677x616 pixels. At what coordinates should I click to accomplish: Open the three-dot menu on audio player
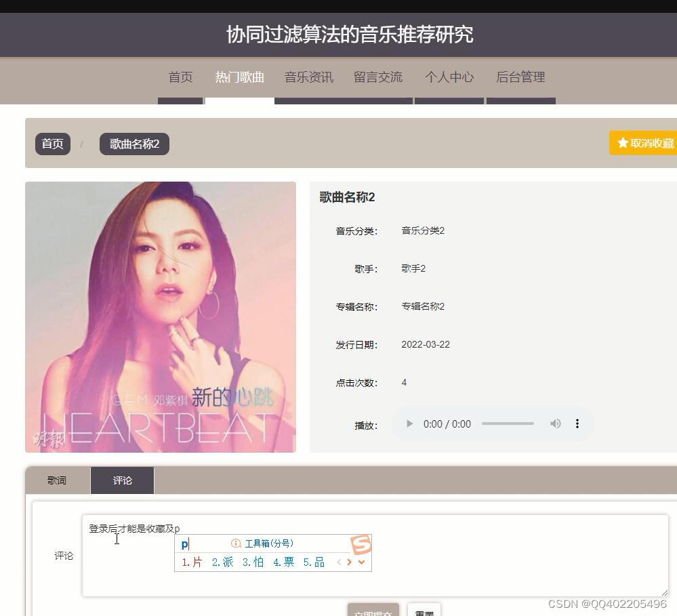tap(577, 423)
